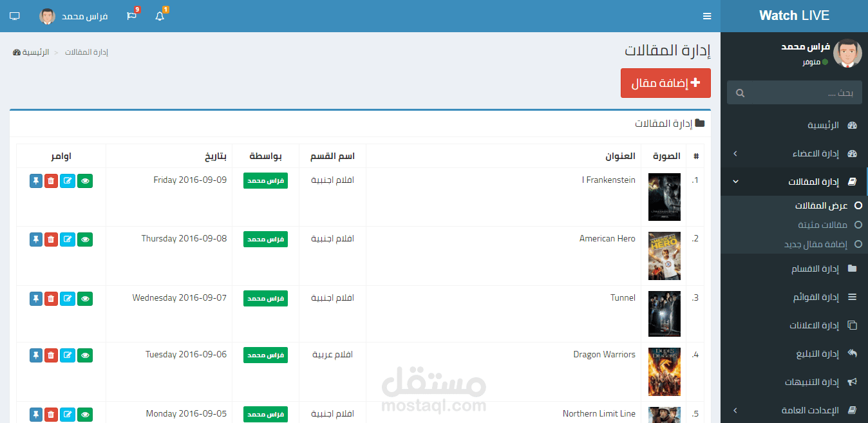Open إدارة التنبيهات in the sidebar
The width and height of the screenshot is (868, 423).
[794, 382]
